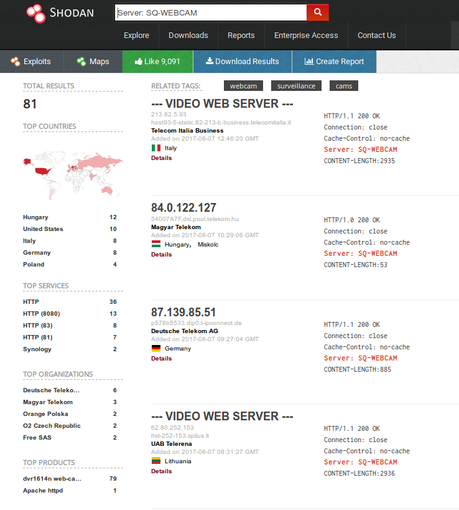Image resolution: width=459 pixels, height=510 pixels.
Task: Click the Deutsche Telekom AG organization link
Action: tap(184, 331)
